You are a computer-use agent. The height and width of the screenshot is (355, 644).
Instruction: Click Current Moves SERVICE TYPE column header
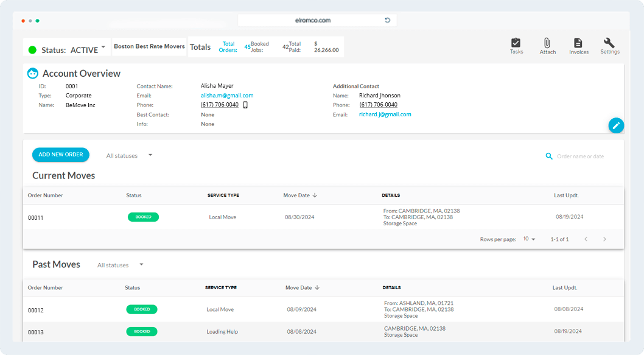223,195
